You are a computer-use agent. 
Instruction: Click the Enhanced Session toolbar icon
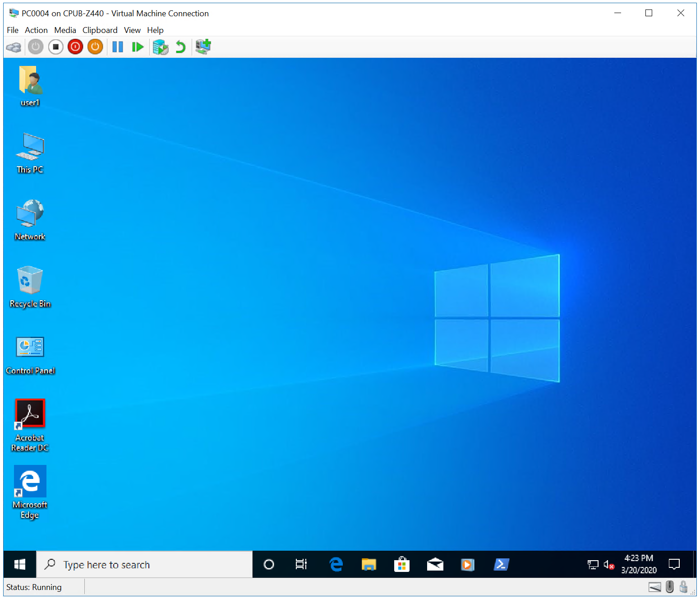(203, 47)
